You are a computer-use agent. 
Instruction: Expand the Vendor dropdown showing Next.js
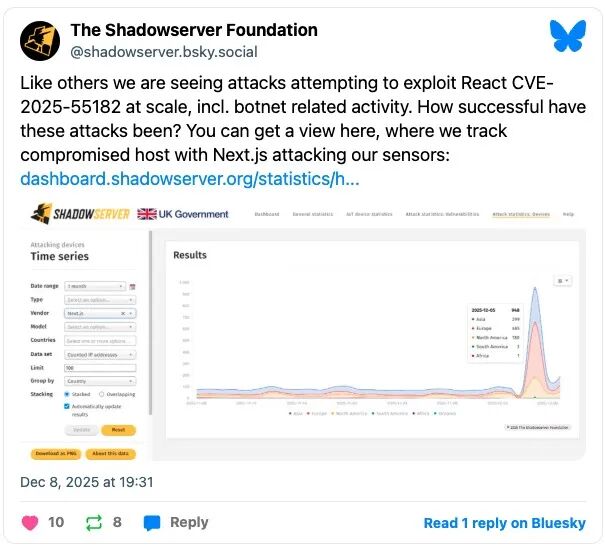(100, 313)
